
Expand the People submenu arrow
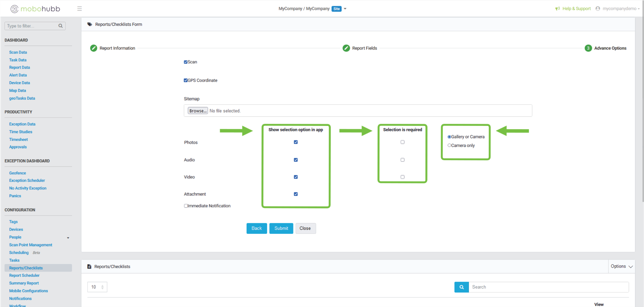[68, 238]
